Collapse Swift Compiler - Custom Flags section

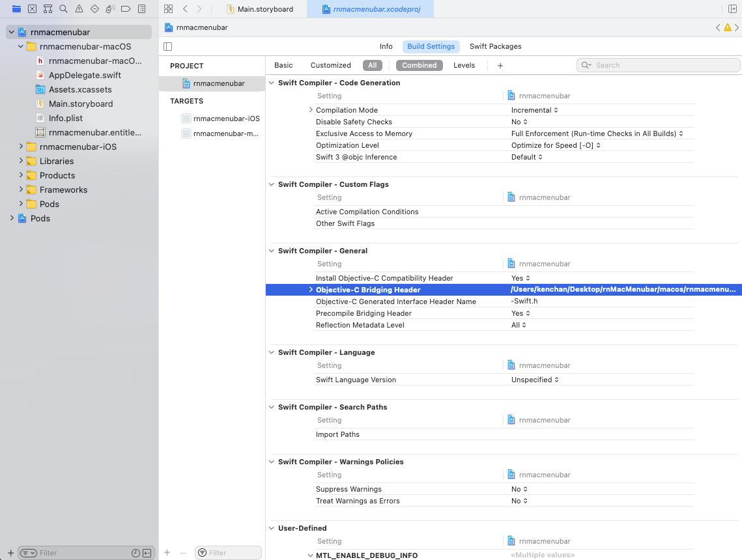(272, 184)
